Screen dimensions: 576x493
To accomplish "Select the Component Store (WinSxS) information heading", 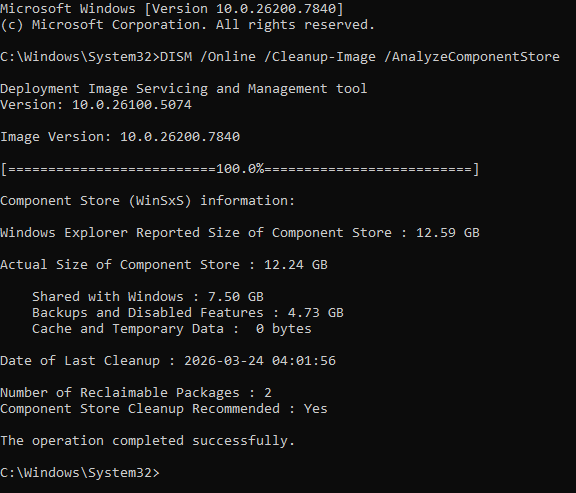I will click(147, 201).
